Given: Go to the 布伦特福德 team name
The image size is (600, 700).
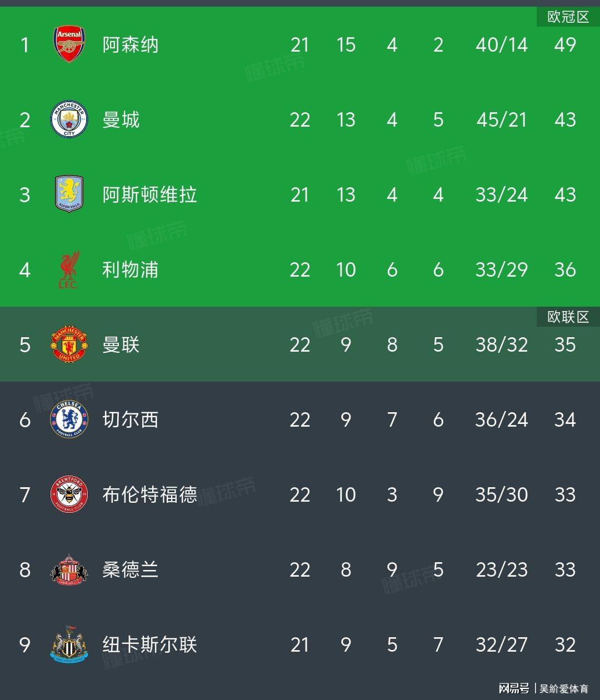Looking at the screenshot, I should 149,494.
